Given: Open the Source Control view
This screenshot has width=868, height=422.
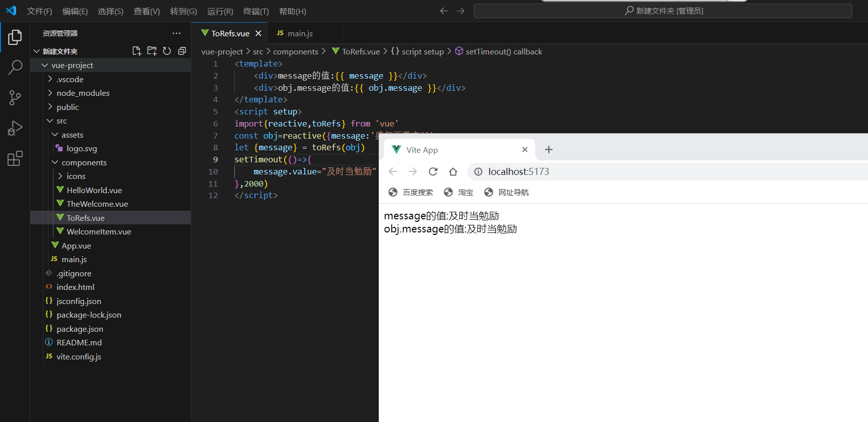Looking at the screenshot, I should 15,98.
